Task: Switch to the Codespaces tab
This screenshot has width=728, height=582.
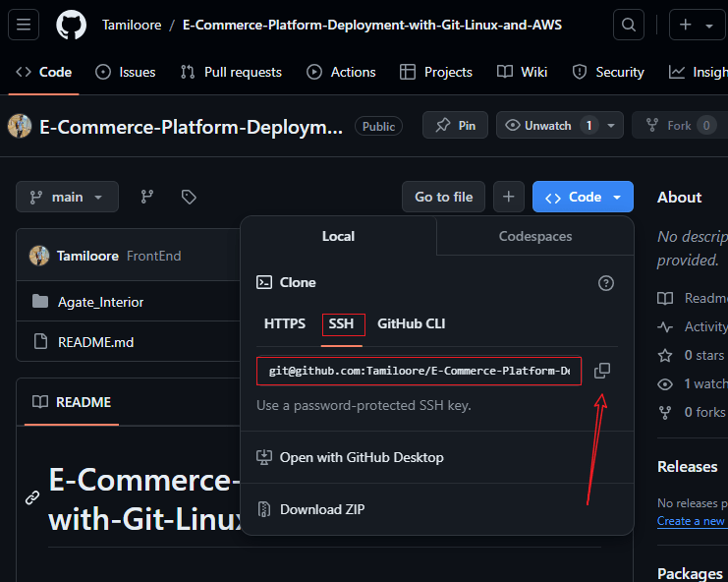Action: [x=535, y=236]
